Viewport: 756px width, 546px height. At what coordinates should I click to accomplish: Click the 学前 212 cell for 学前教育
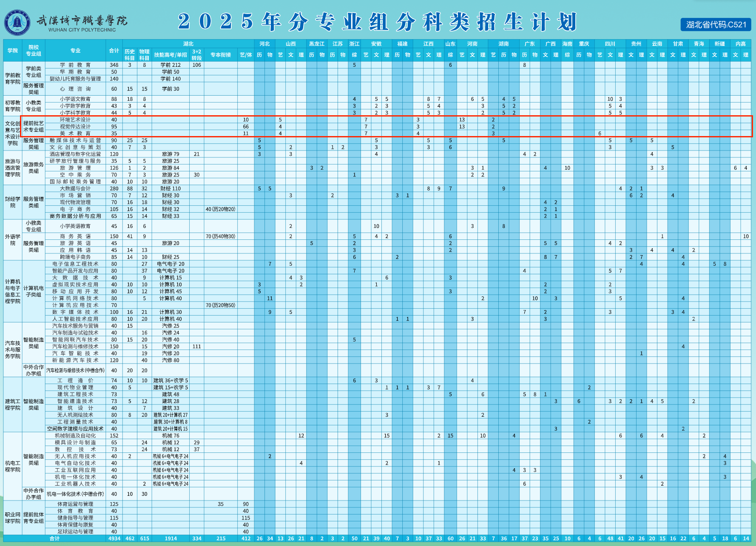pyautogui.click(x=171, y=65)
